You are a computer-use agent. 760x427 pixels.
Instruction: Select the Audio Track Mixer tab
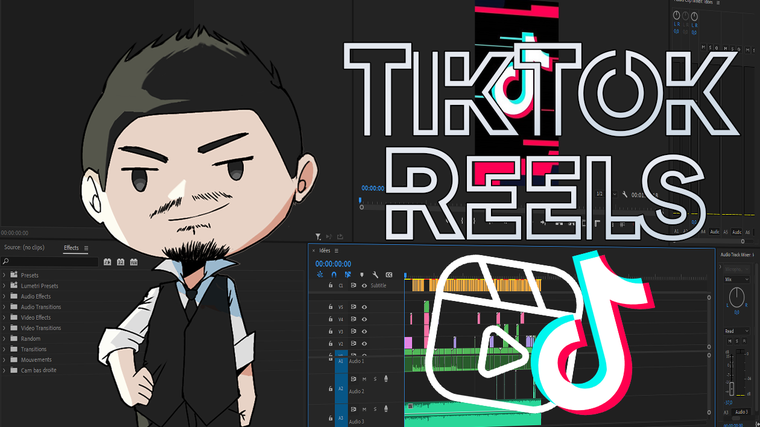click(x=736, y=254)
